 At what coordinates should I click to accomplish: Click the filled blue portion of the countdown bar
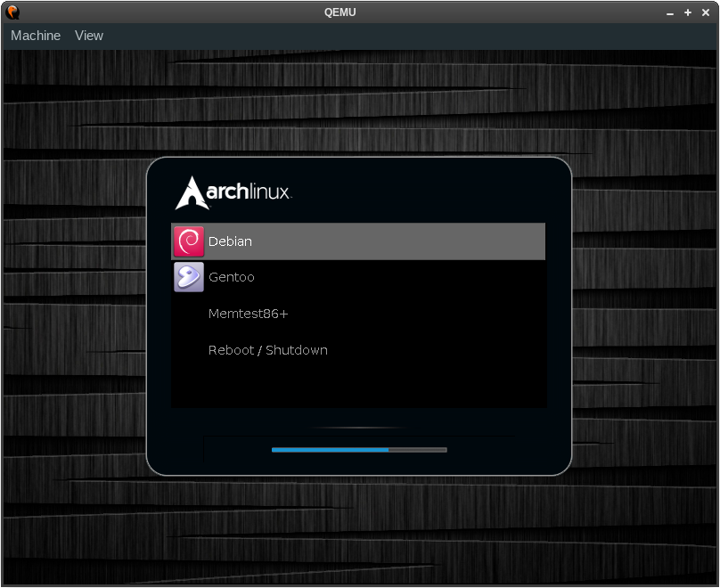click(x=330, y=450)
